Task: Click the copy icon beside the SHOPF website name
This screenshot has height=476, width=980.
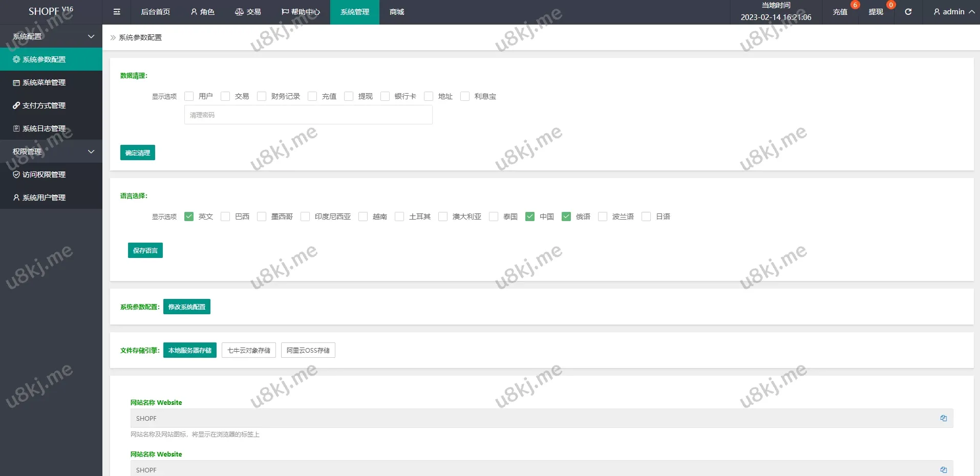Action: click(944, 418)
